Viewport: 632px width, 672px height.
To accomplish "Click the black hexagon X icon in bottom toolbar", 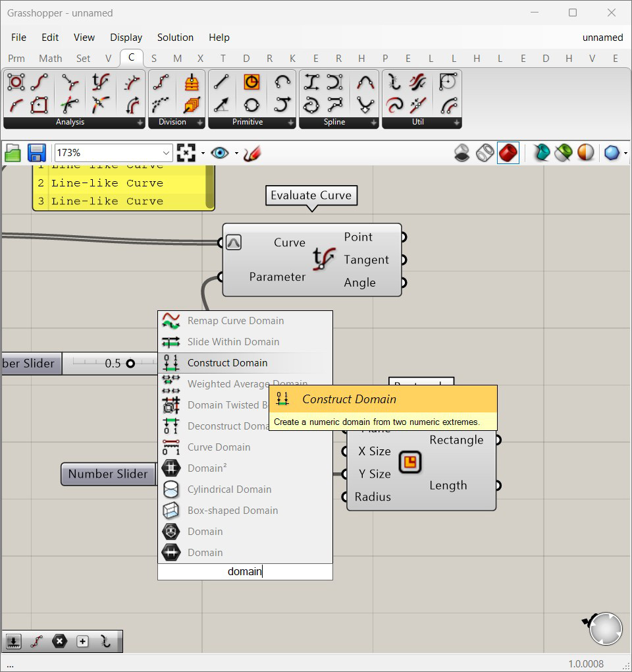I will 59,642.
